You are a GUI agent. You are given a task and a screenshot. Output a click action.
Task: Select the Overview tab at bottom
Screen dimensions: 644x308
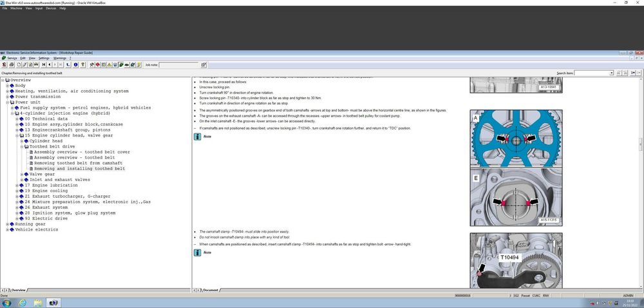18,291
